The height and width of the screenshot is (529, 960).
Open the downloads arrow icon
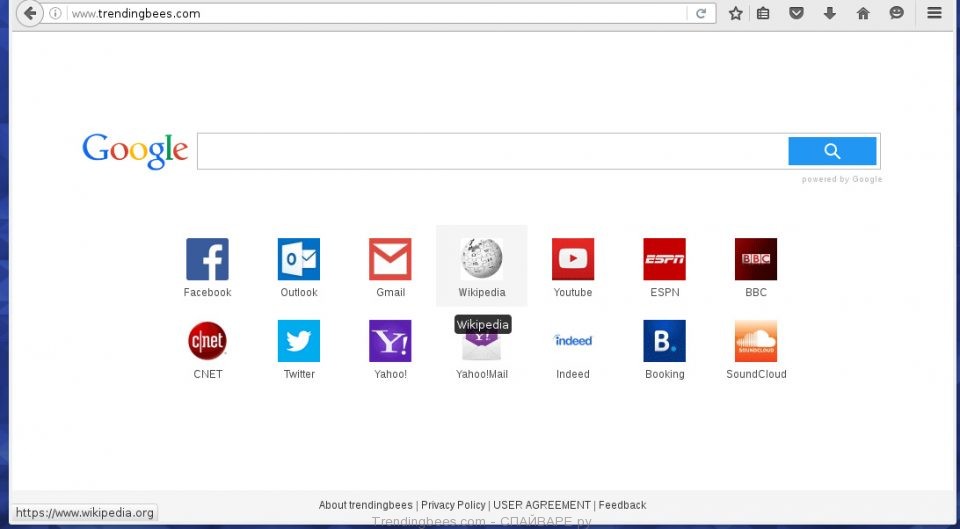830,13
